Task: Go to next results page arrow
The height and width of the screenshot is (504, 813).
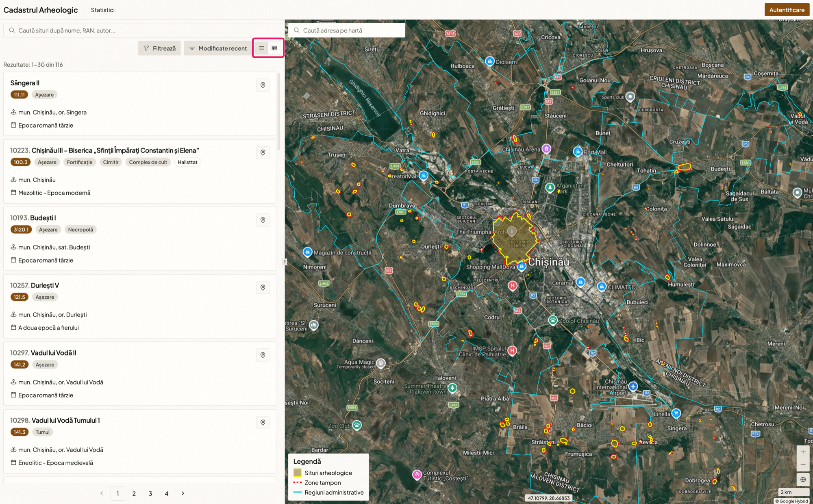Action: click(x=183, y=493)
